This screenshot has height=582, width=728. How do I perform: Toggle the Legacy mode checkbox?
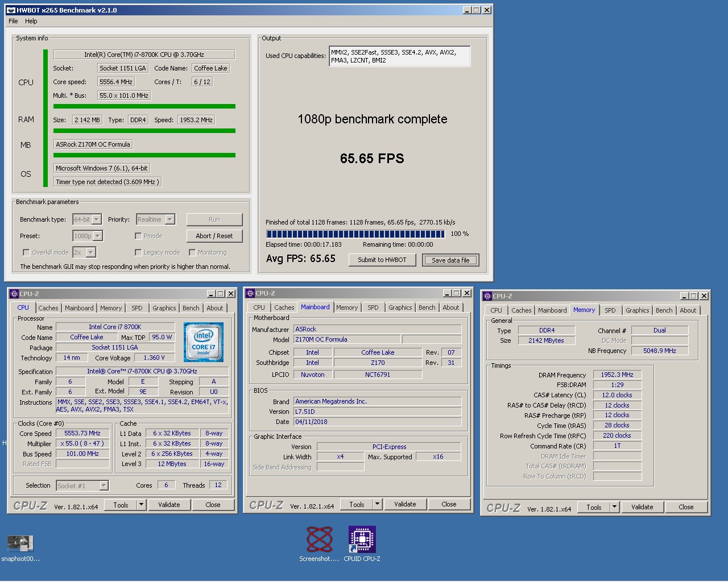pyautogui.click(x=138, y=252)
